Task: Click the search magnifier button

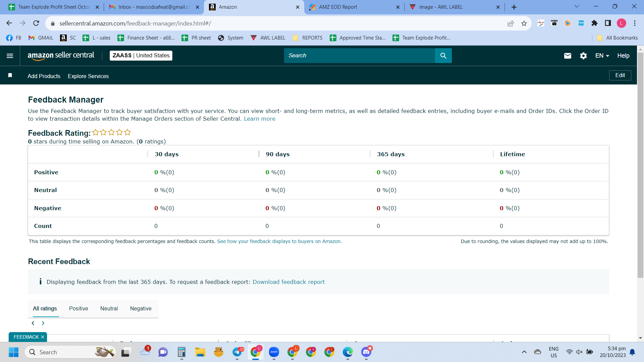Action: [443, 56]
